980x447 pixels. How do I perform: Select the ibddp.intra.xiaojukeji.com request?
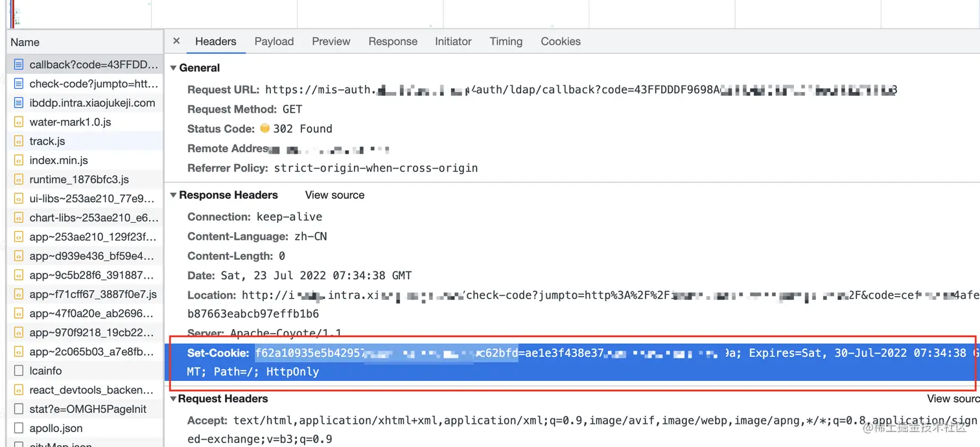point(85,103)
